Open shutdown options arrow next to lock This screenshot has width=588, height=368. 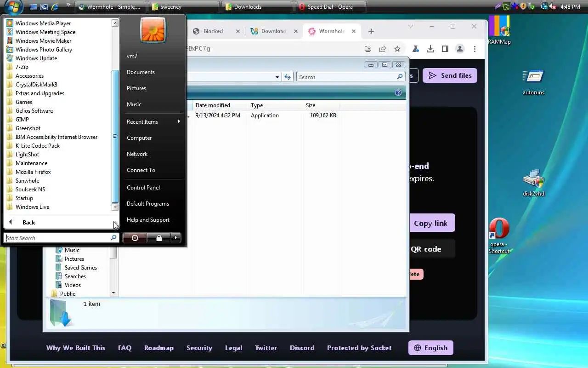(176, 238)
